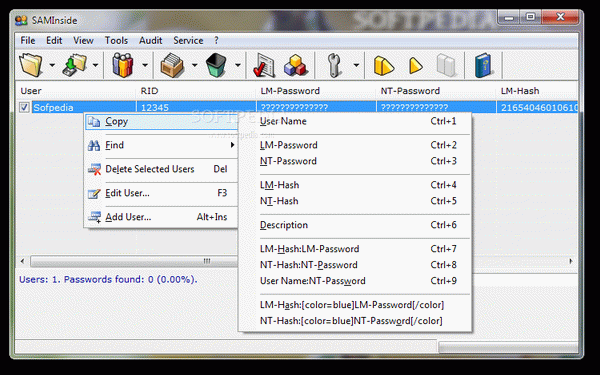
Task: Click the cardboard box export icon
Action: tap(171, 65)
